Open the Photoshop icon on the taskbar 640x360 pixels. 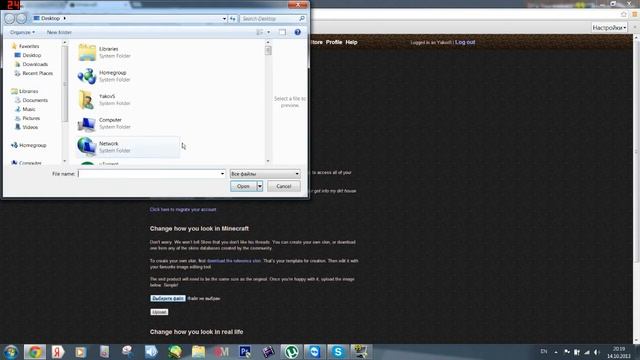point(245,352)
